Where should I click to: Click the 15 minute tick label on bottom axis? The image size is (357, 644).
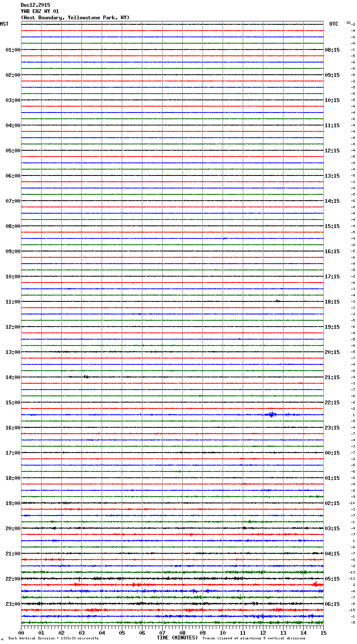tap(323, 633)
